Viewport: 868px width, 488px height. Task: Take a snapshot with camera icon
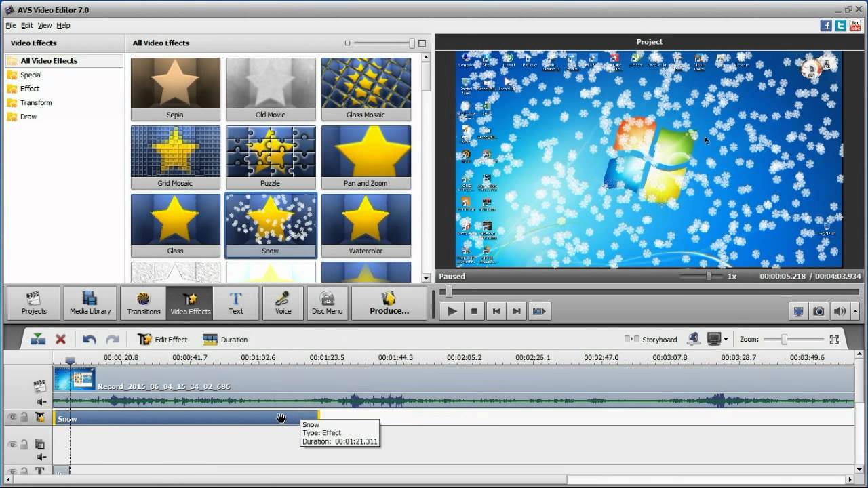click(818, 311)
